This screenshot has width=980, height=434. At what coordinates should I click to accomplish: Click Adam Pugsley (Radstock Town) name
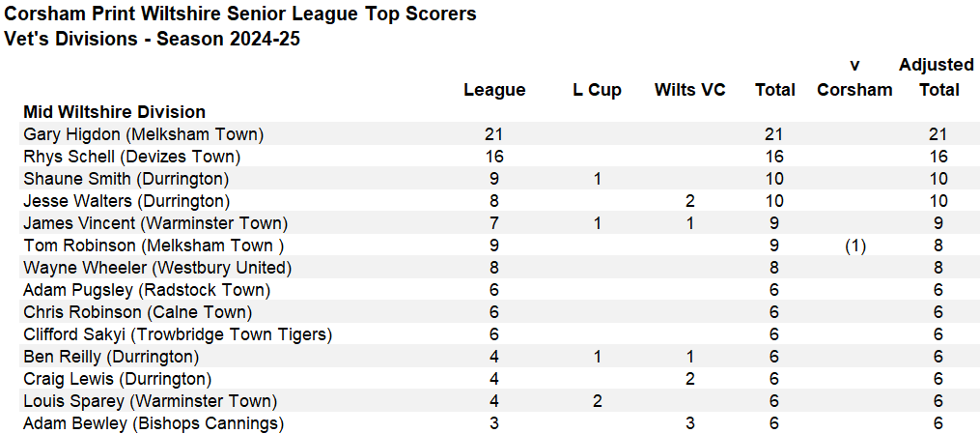[x=147, y=290]
